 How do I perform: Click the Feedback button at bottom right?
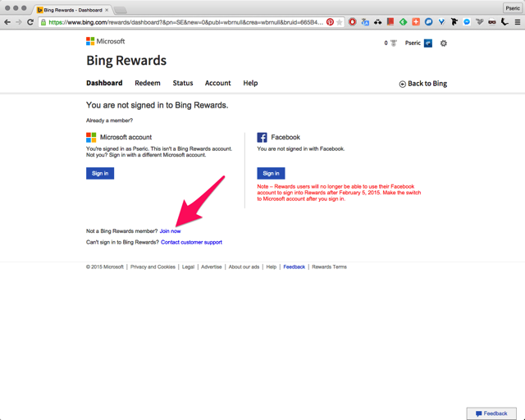491,413
